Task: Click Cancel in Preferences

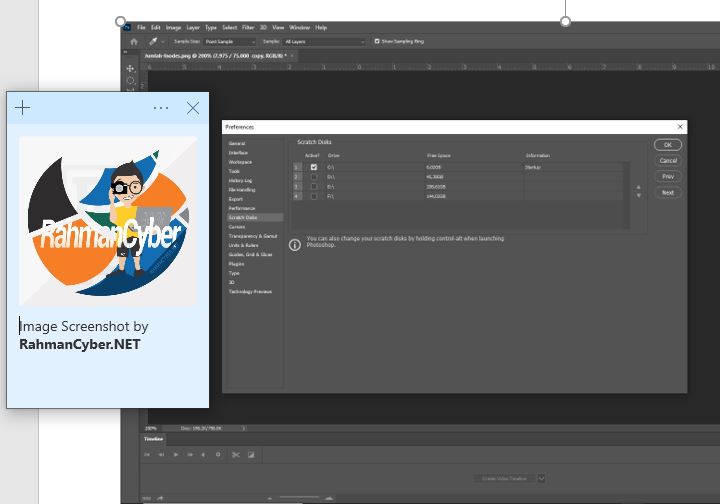Action: click(x=668, y=161)
